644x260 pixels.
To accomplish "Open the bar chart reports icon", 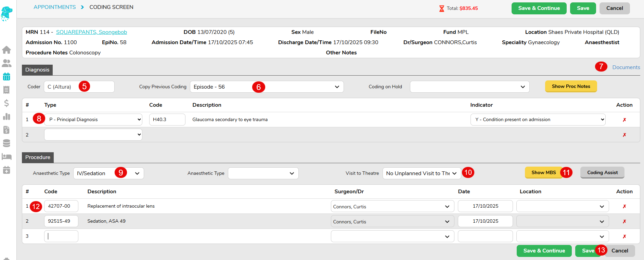I will click(7, 117).
